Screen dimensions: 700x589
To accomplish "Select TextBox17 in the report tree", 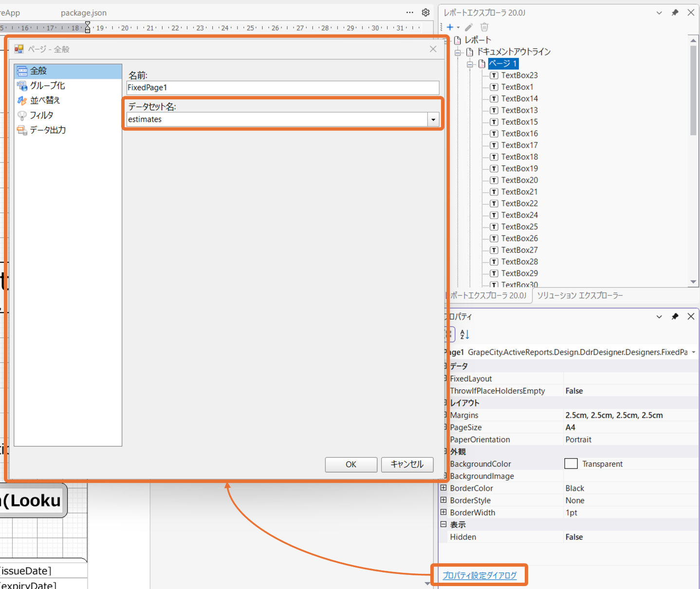I will [x=519, y=146].
